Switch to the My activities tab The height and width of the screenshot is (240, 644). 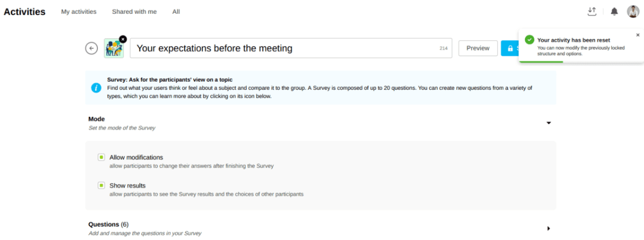79,12
